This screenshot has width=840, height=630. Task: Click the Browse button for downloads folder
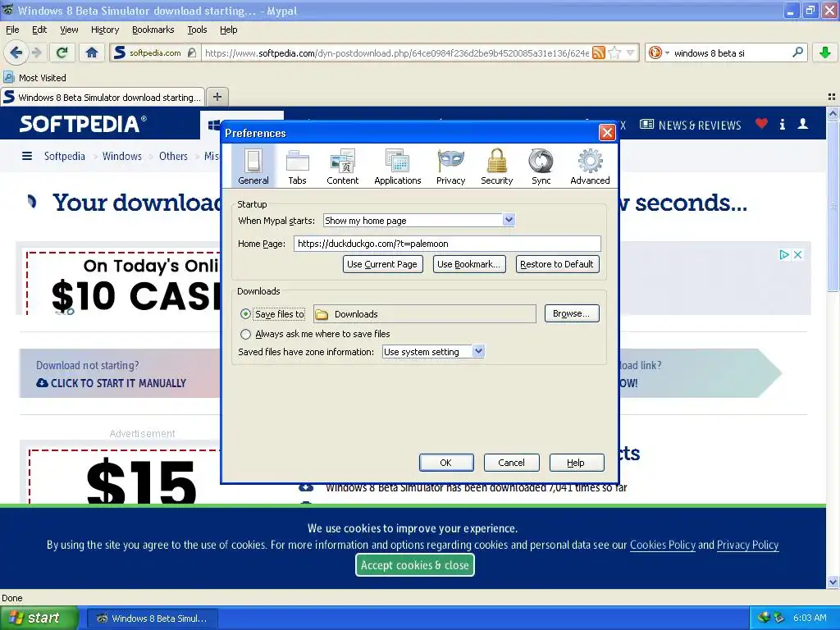pos(571,313)
